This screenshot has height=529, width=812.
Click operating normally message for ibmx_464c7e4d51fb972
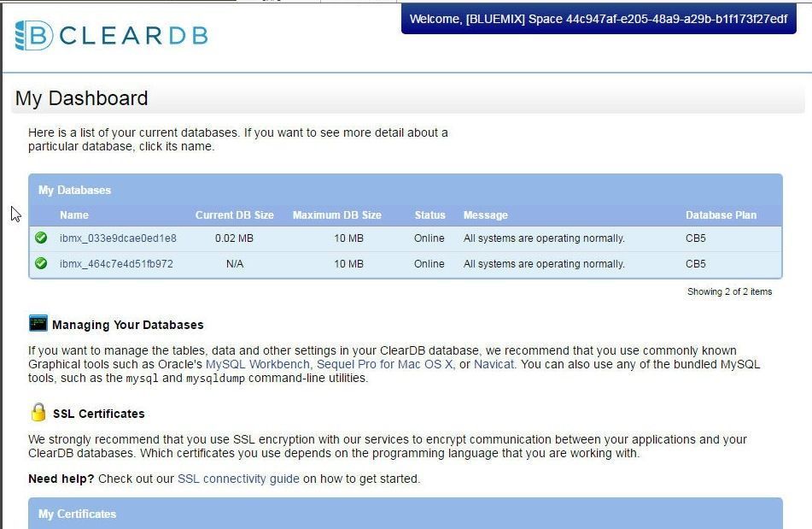544,264
